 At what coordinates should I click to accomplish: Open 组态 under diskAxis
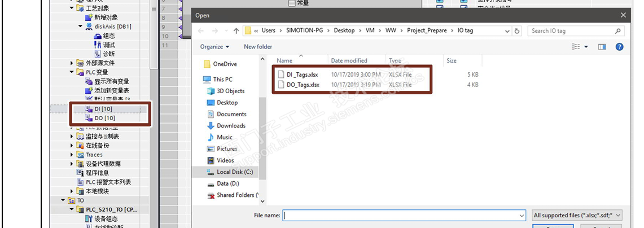point(109,36)
